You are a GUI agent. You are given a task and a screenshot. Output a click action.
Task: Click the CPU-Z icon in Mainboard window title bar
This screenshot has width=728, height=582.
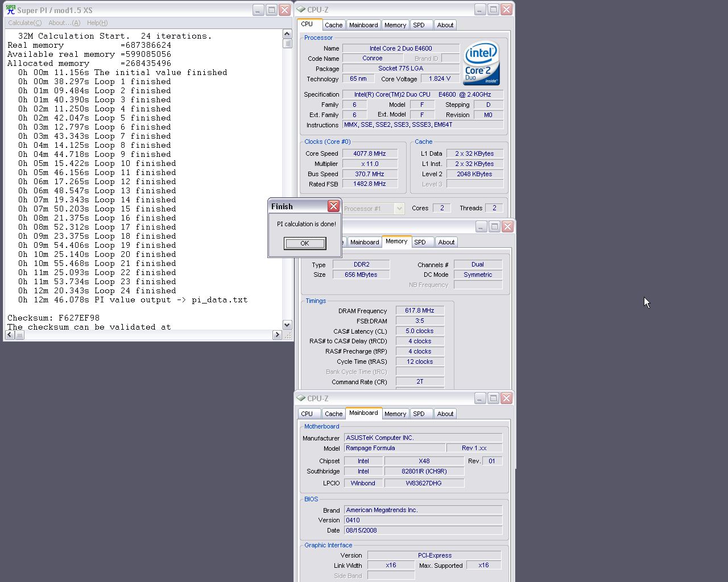pyautogui.click(x=301, y=398)
